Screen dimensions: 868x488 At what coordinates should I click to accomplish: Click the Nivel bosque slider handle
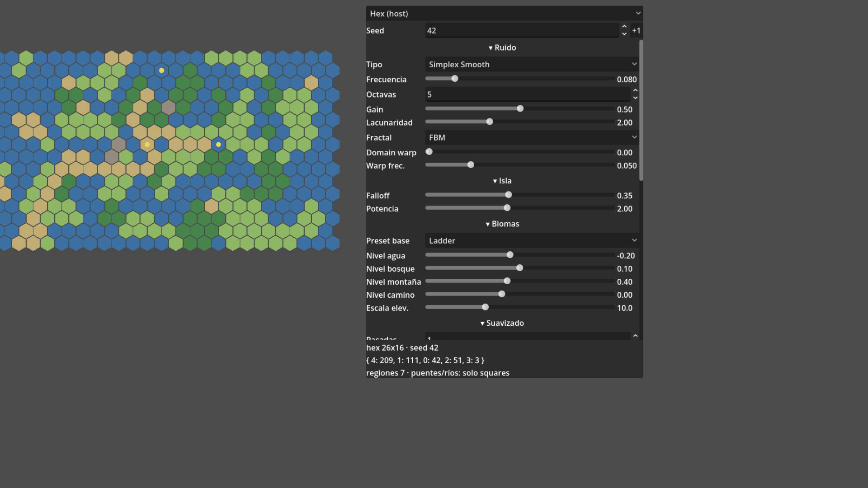(519, 268)
